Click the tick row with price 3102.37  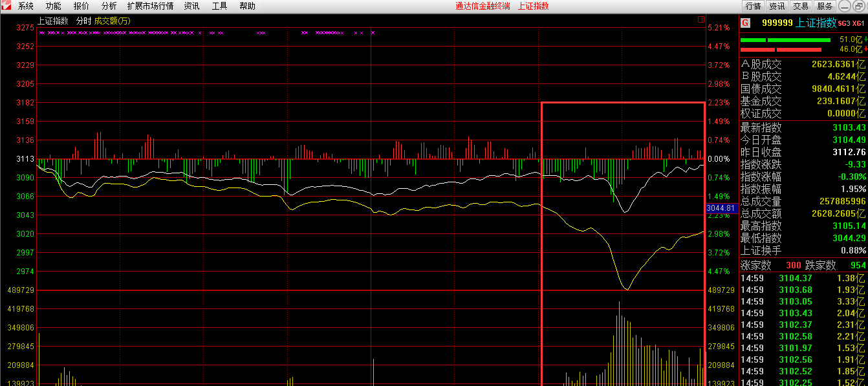tap(803, 325)
